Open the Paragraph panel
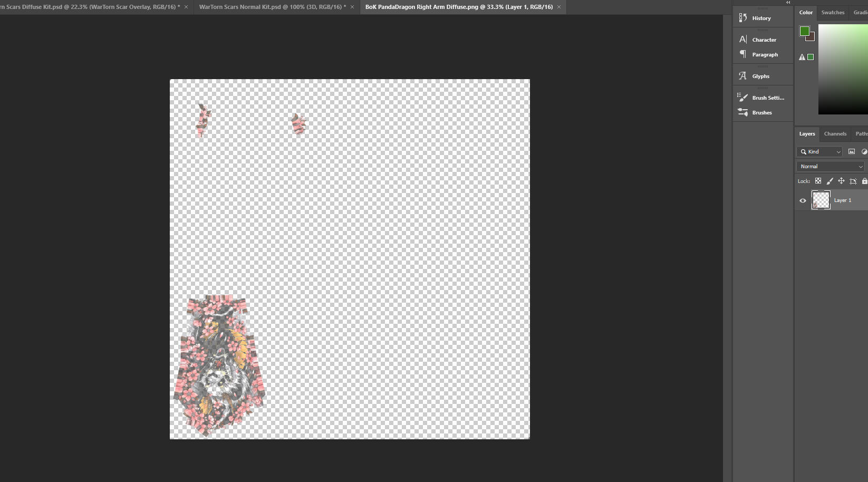 765,54
